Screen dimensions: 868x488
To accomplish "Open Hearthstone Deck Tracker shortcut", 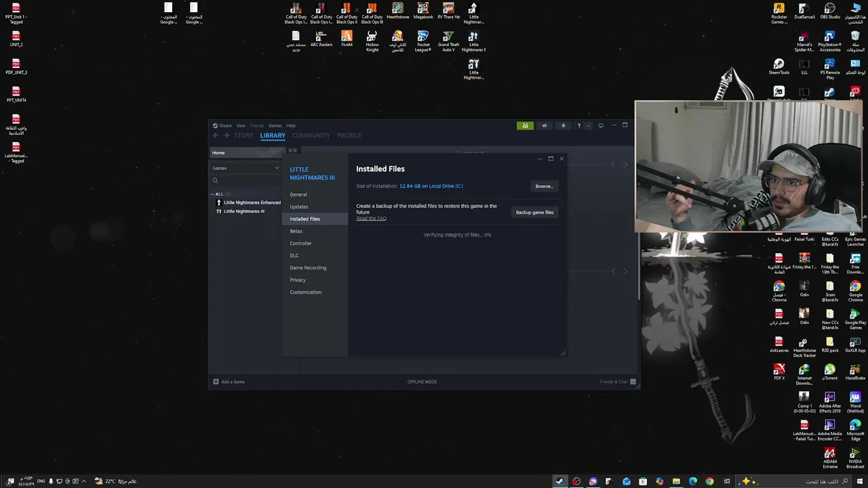I will pyautogui.click(x=804, y=347).
